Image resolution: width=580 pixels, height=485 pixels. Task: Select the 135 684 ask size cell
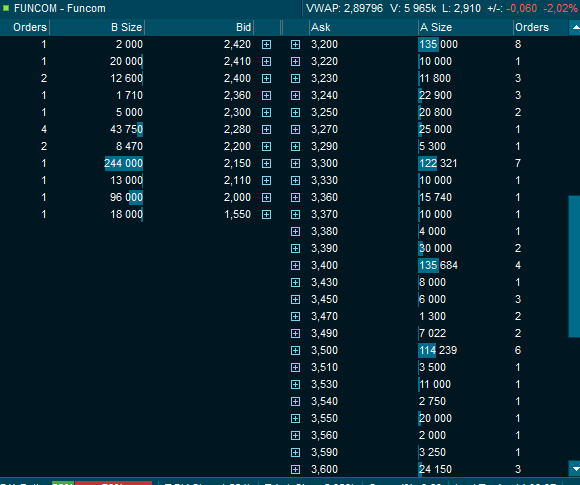pos(438,265)
